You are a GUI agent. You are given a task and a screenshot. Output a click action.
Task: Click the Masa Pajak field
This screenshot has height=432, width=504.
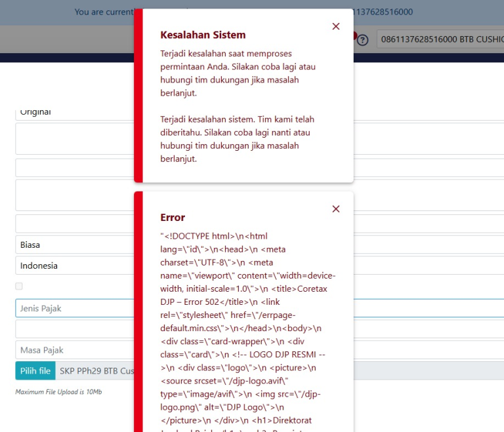coord(72,350)
